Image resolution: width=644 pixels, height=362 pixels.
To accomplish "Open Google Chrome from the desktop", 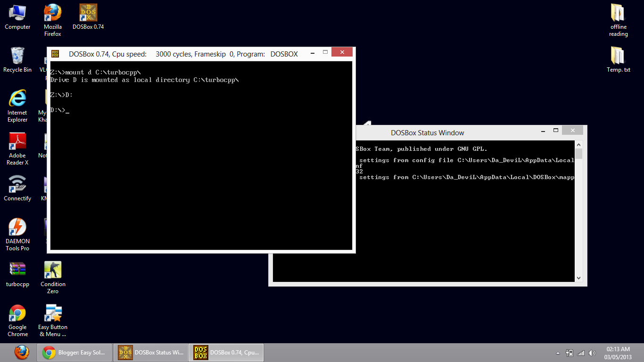I will pos(17,312).
